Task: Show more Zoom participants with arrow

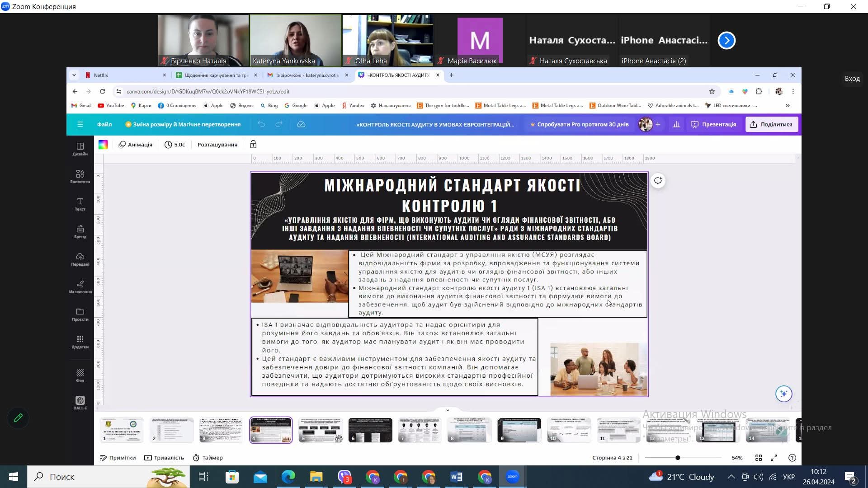Action: click(x=726, y=40)
